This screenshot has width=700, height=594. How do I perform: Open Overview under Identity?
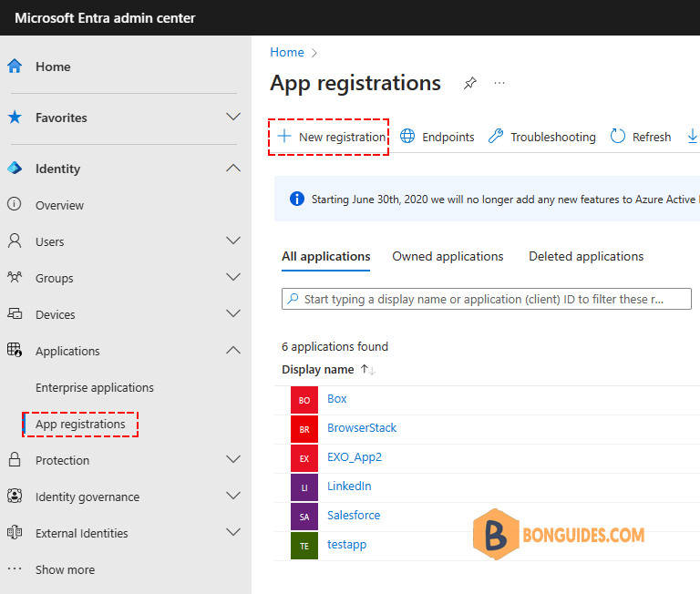pyautogui.click(x=59, y=205)
